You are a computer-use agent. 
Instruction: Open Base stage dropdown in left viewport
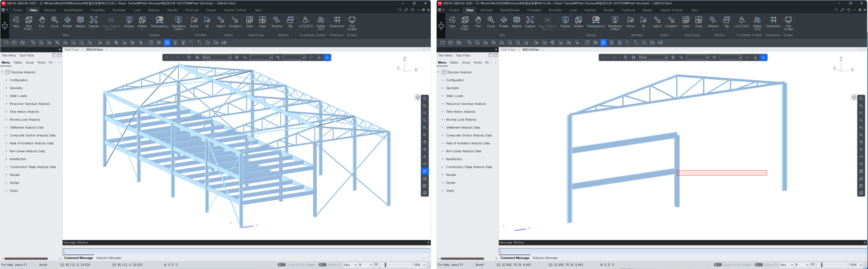(217, 58)
